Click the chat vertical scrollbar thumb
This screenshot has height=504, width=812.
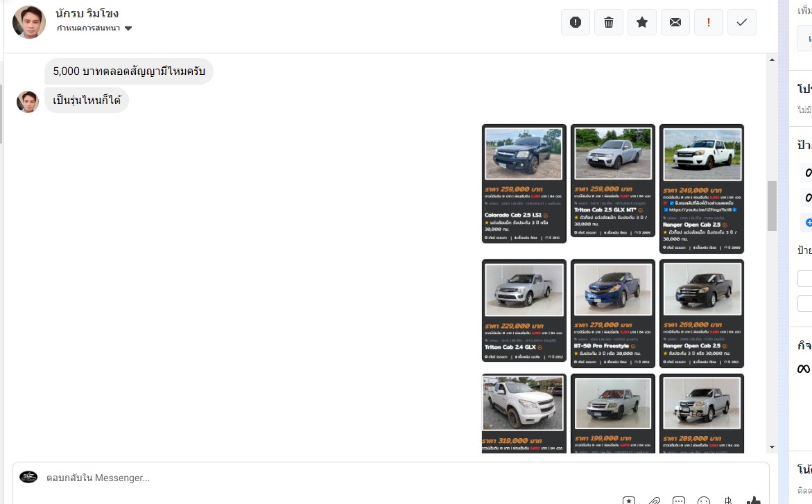[x=772, y=206]
